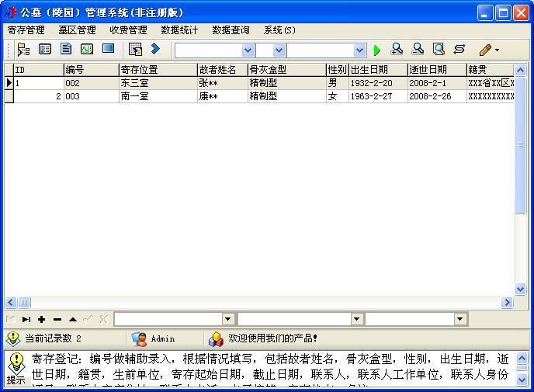Viewport: 534px width, 392px height.
Task: Sort by the 故者姓名 column header
Action: 221,70
